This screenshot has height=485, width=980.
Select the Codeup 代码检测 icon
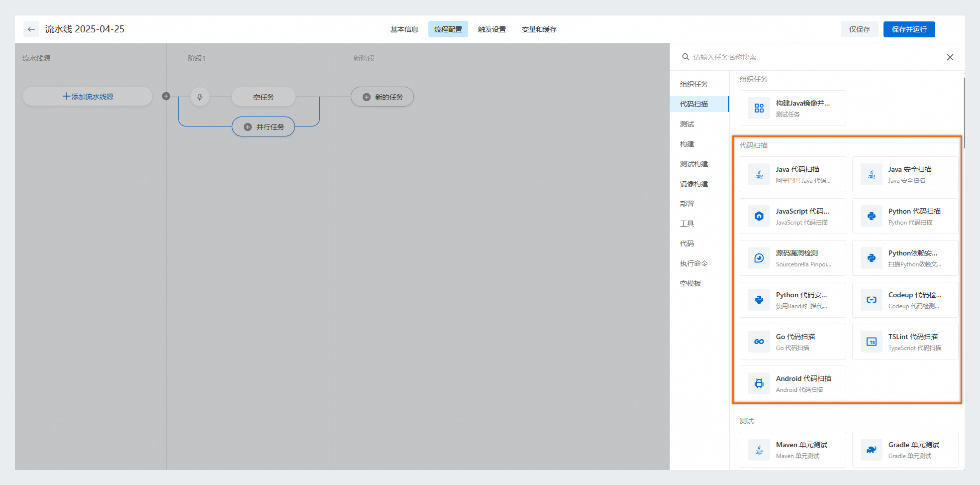point(872,300)
